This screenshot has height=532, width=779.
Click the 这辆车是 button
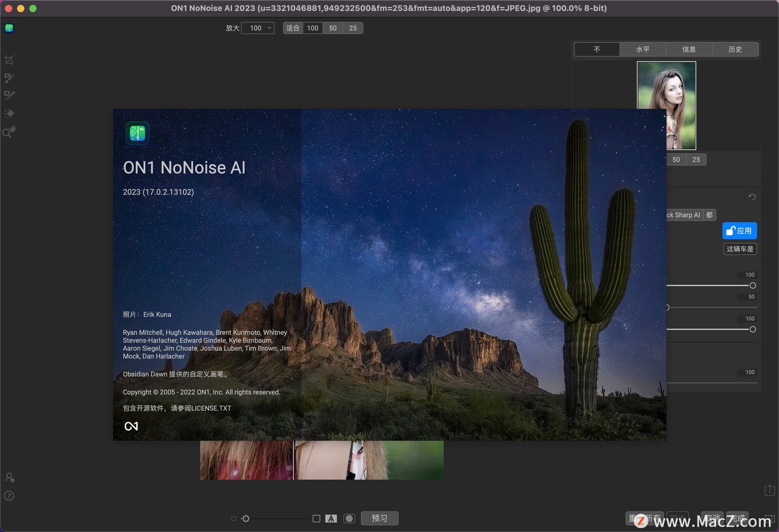point(740,249)
